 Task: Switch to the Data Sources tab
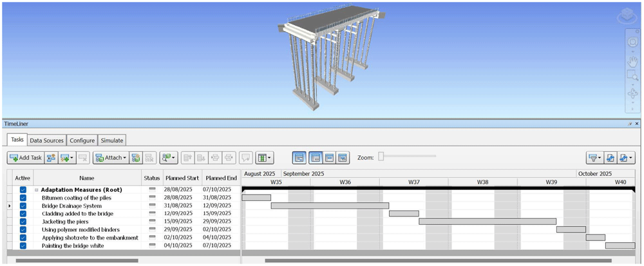coord(47,140)
